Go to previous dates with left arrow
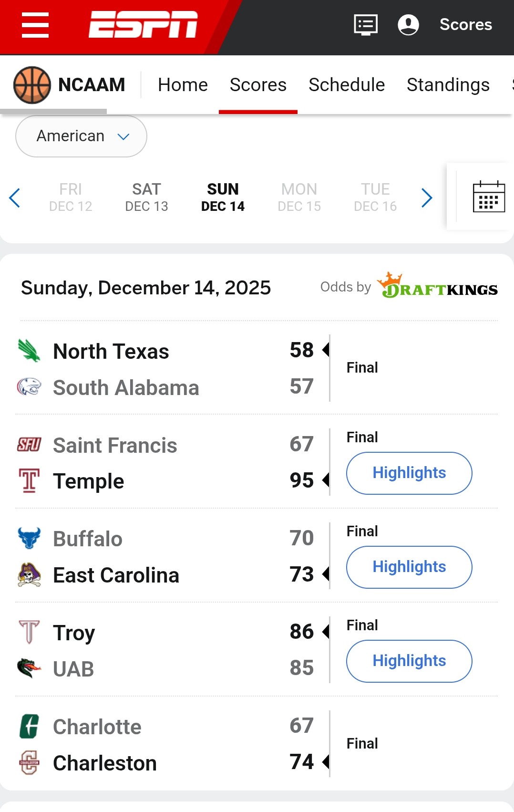 pos(15,198)
